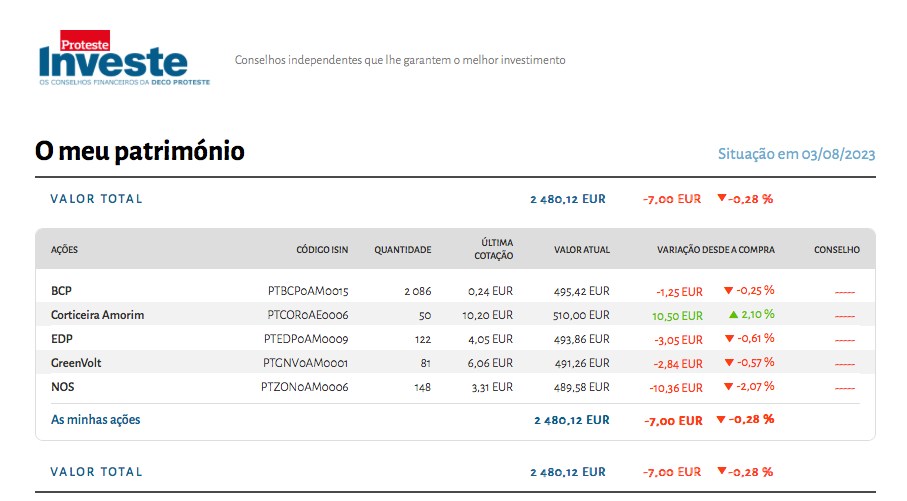
Task: Click the Situação em 03/08/2023 date text
Action: (x=796, y=154)
